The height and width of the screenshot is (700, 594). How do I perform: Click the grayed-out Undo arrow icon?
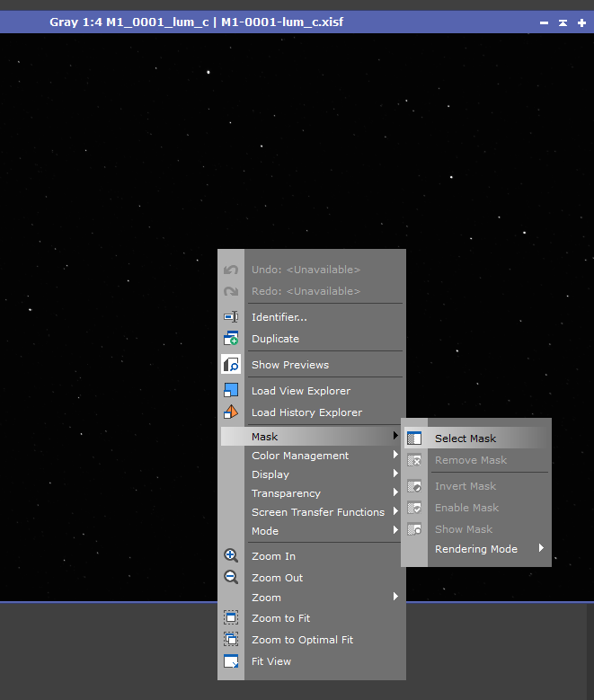tap(231, 270)
